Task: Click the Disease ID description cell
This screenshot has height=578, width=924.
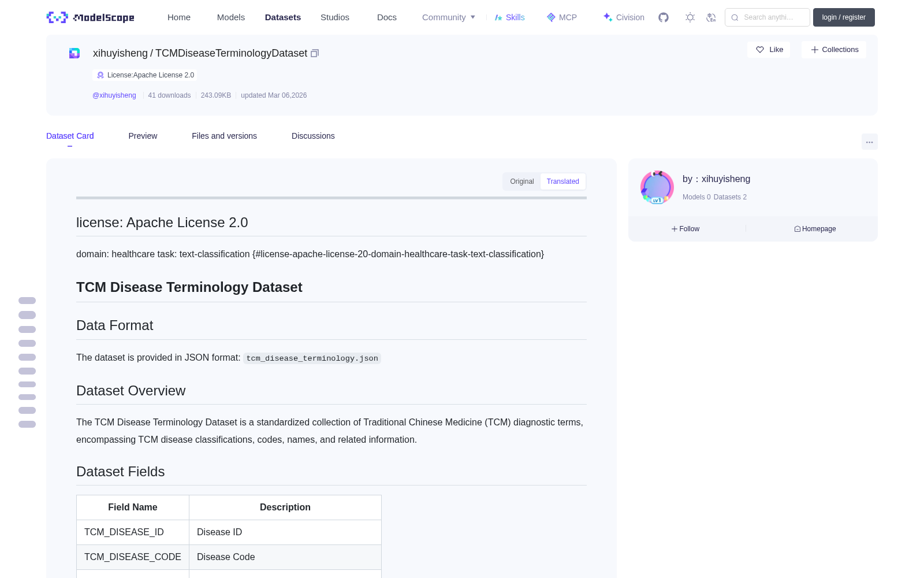Action: coord(285,532)
